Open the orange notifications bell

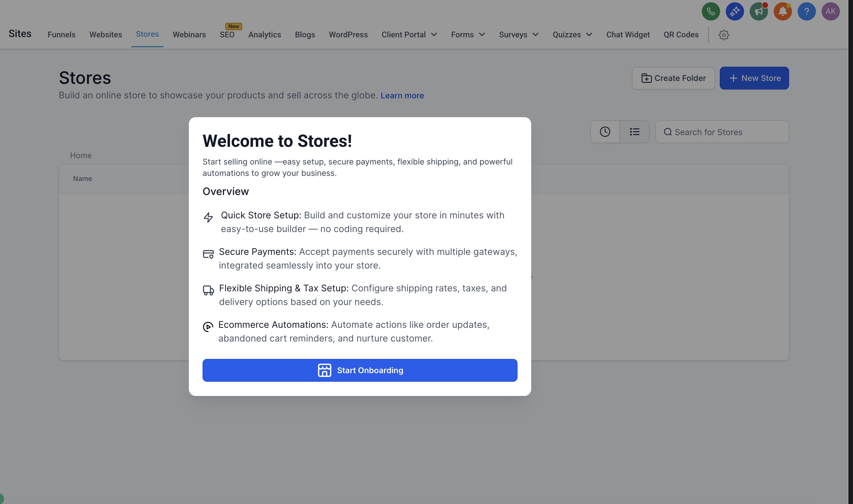click(x=783, y=12)
